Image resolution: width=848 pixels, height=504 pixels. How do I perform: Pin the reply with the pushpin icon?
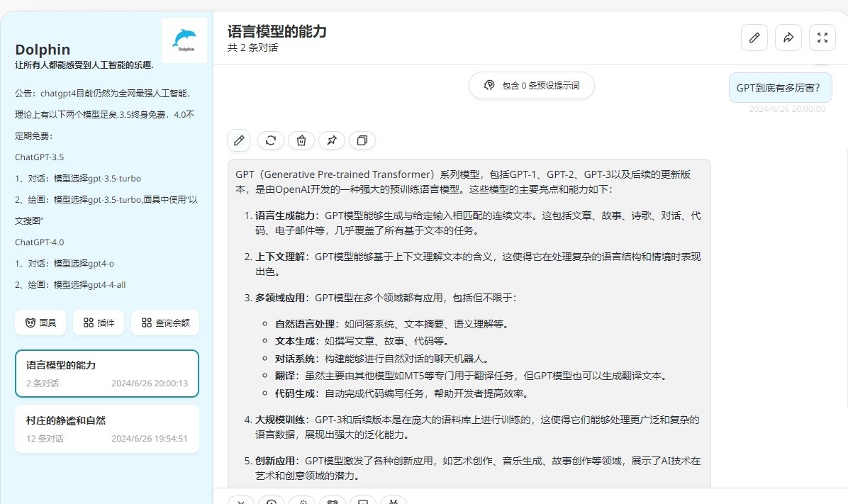pyautogui.click(x=332, y=140)
